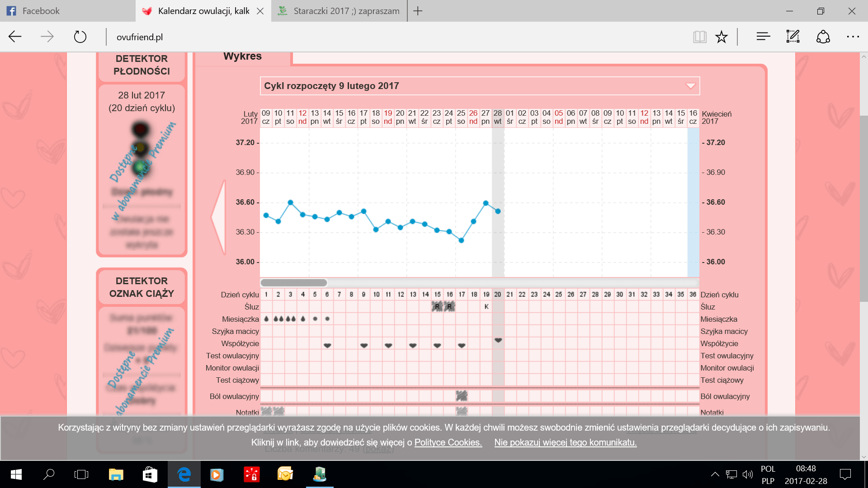Image resolution: width=868 pixels, height=488 pixels.
Task: Open the new tab plus button
Action: [418, 11]
